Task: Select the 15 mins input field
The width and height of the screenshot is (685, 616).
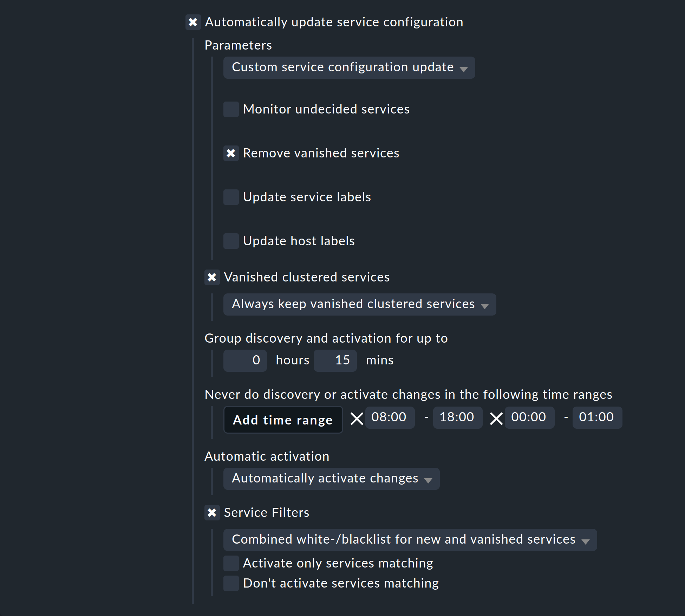Action: (x=335, y=360)
